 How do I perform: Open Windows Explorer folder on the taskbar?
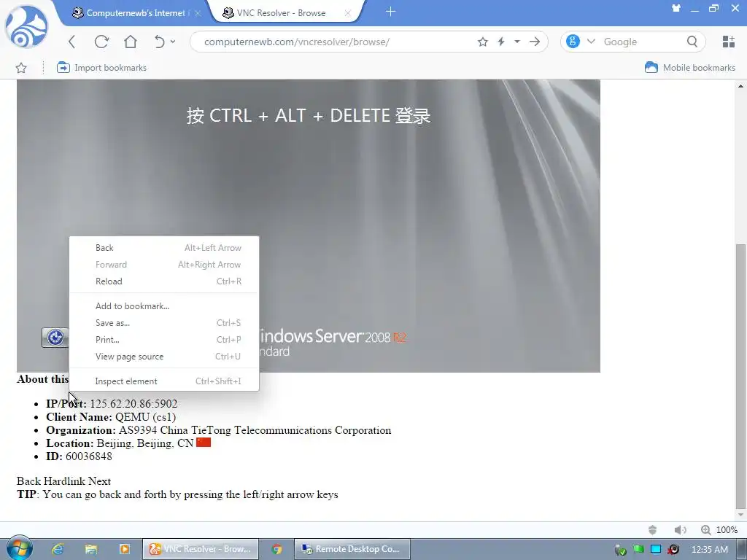[x=91, y=549]
